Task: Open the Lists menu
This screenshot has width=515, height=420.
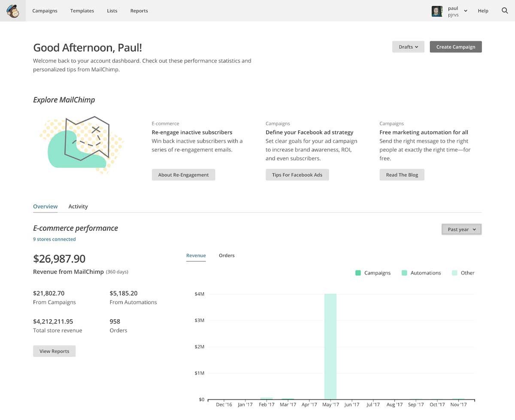Action: (x=112, y=11)
